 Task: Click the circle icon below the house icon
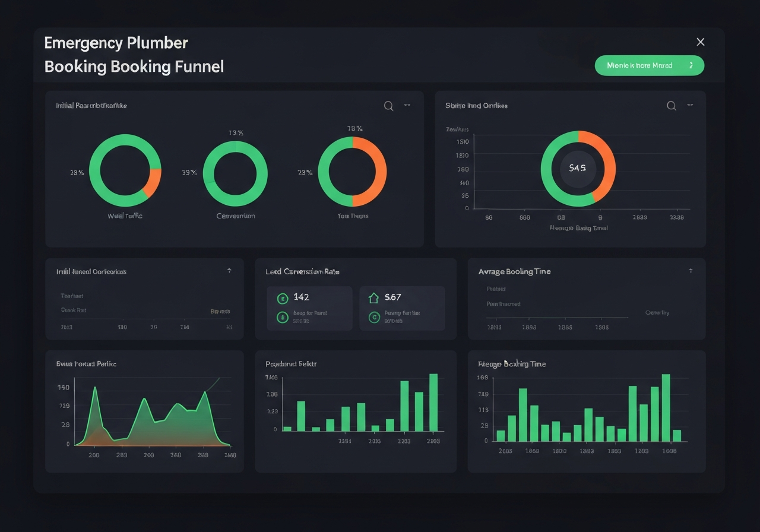[x=374, y=318]
